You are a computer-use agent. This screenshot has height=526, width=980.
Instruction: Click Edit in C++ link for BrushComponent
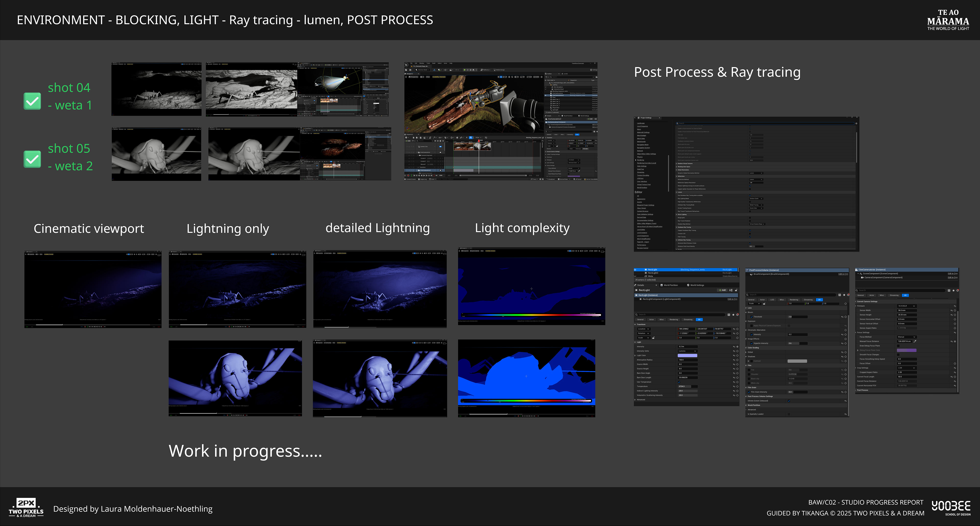point(843,274)
